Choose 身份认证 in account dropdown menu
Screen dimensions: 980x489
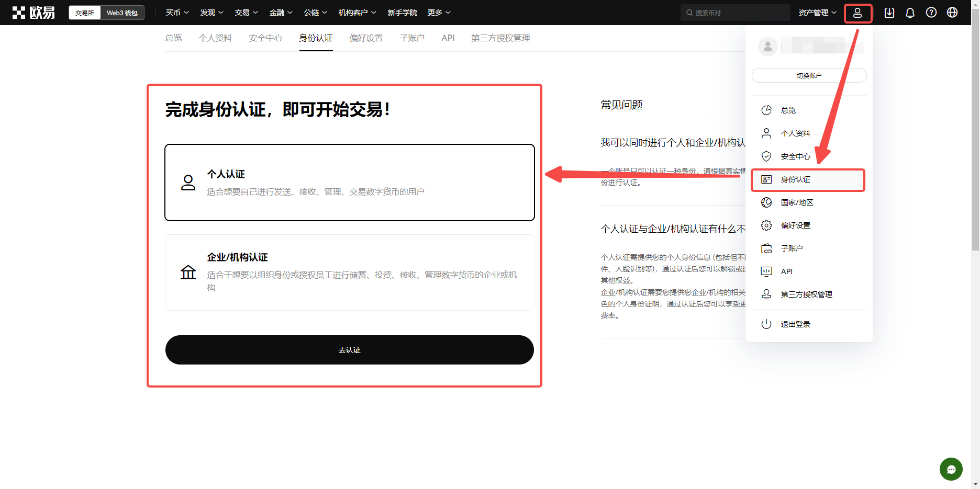809,179
